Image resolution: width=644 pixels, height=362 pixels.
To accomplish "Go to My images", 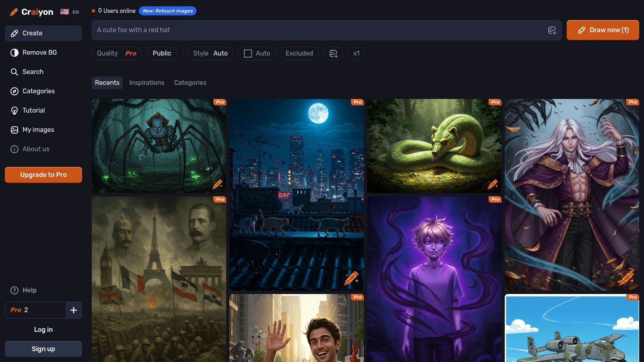I will (43, 130).
